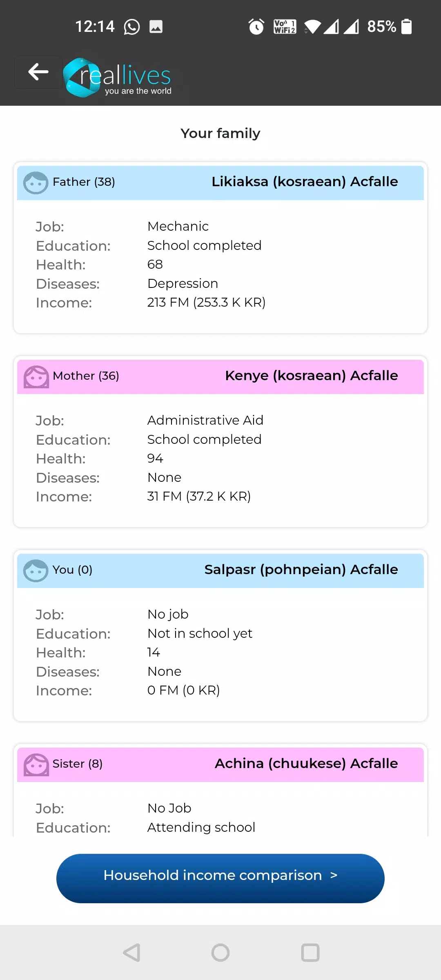This screenshot has width=441, height=980.
Task: Tap the alarm clock status icon
Action: click(256, 27)
